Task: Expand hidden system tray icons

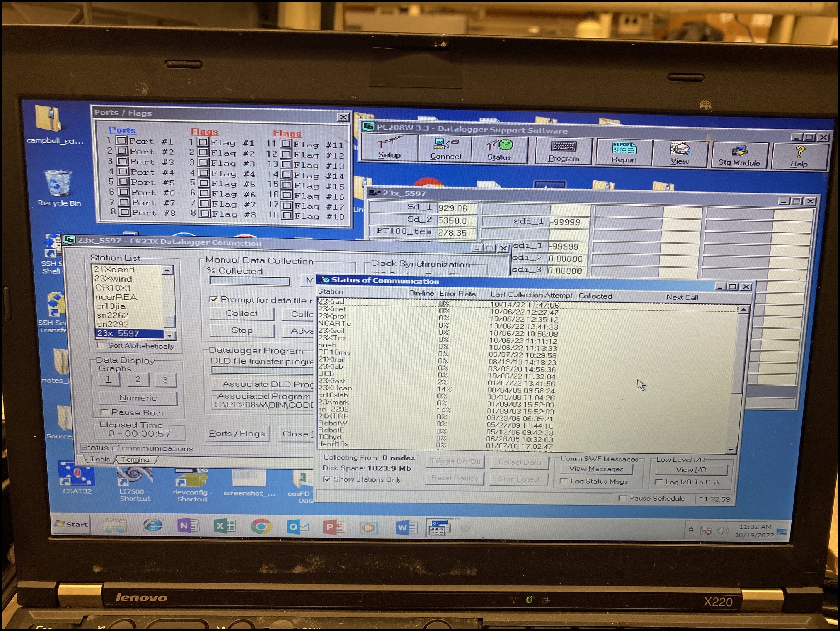Action: coord(691,530)
